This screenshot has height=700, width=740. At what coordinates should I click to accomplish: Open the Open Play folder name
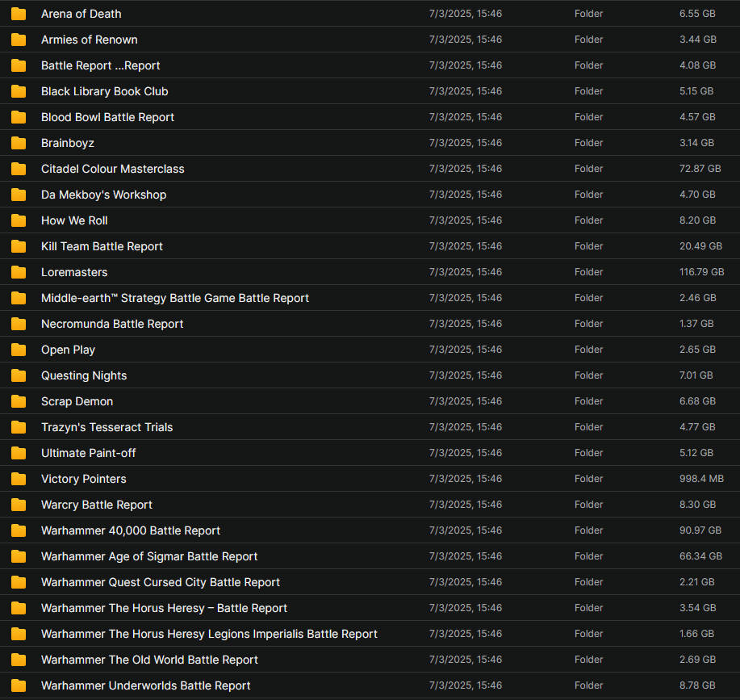[68, 350]
